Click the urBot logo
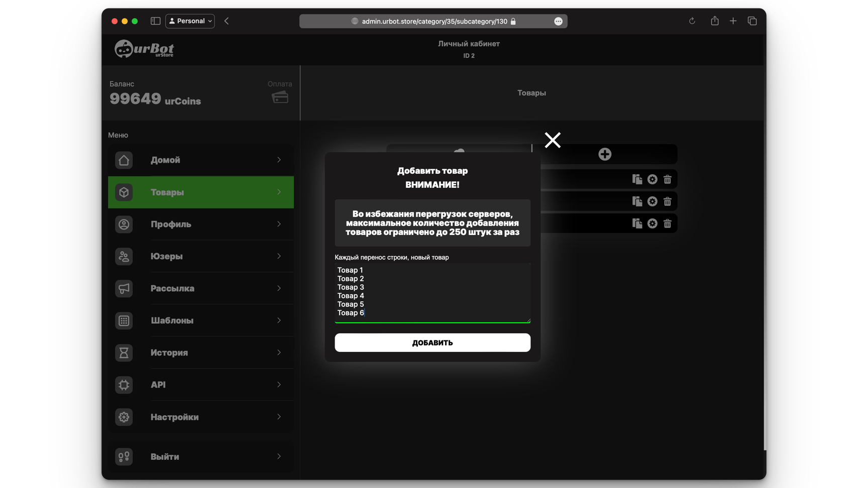Screen dimensions: 868x488 pos(144,49)
